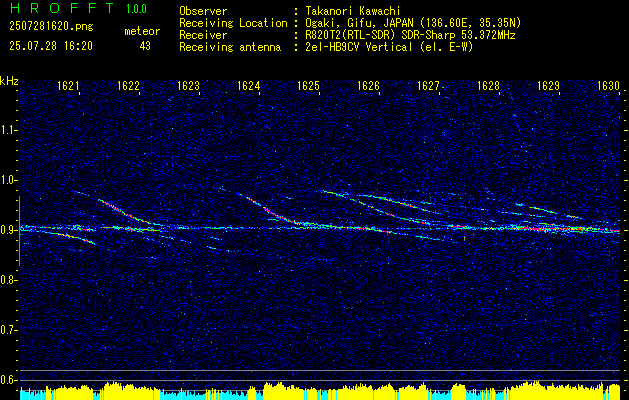Click the HROFFT title text
629x400 pixels.
[x=62, y=8]
